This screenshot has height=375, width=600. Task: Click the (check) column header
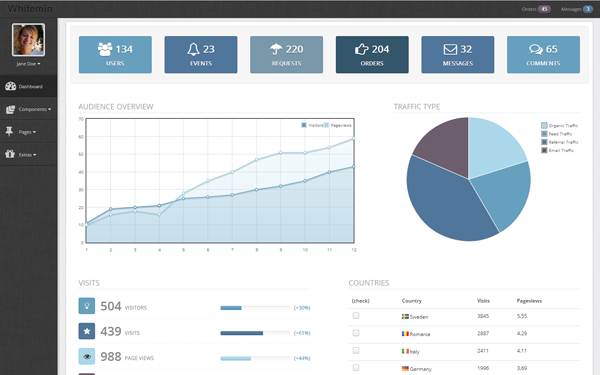coord(360,301)
